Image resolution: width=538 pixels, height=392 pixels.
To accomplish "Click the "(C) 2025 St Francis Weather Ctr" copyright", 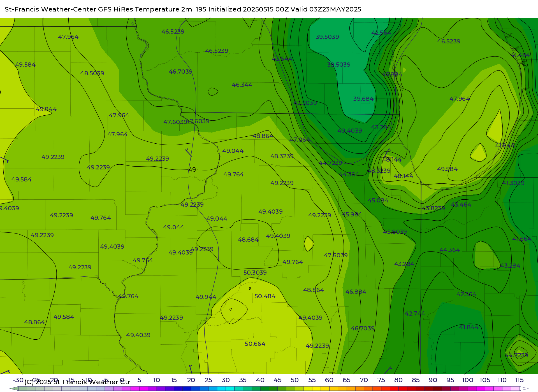I will click(x=77, y=382).
